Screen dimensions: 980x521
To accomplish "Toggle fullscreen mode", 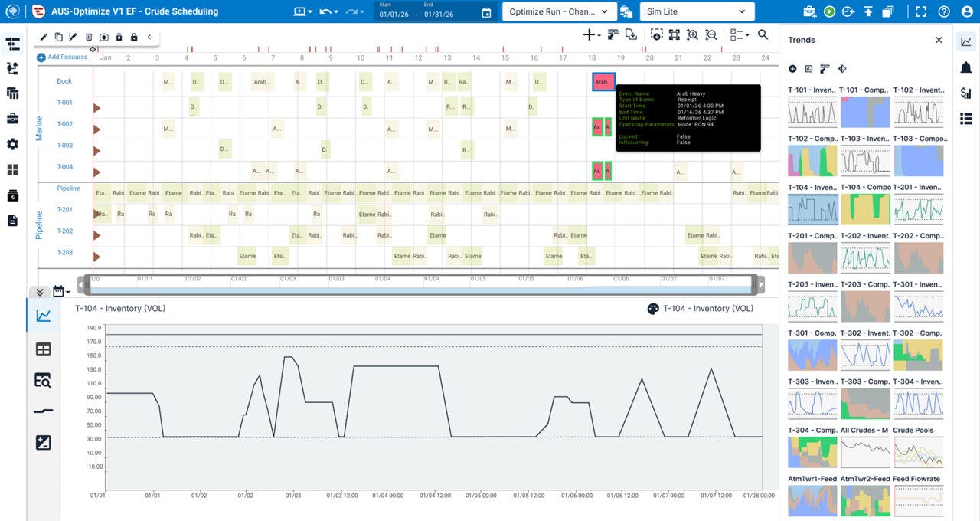I will point(921,11).
